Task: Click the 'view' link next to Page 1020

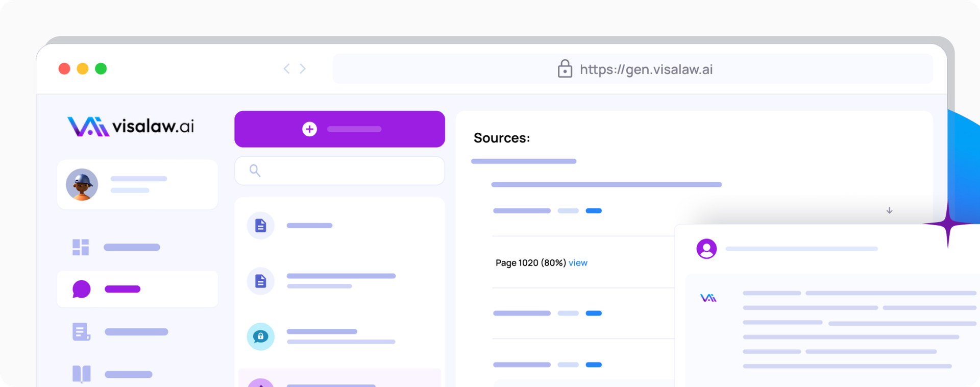Action: pos(578,263)
